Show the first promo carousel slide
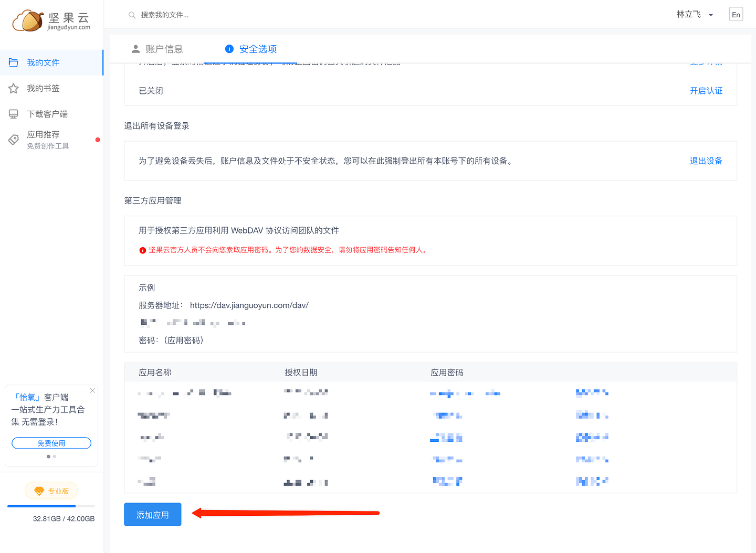This screenshot has height=553, width=756. pos(48,456)
